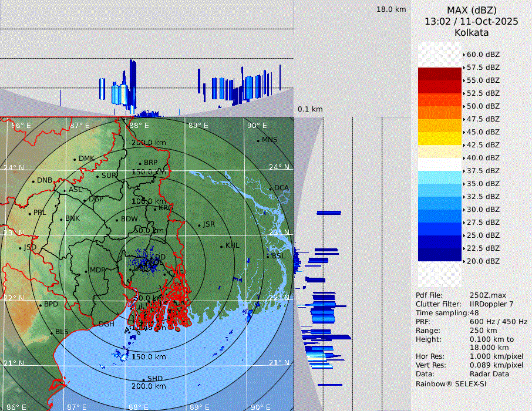
Task: Click the dark red top legend swatch
Action: (x=439, y=74)
